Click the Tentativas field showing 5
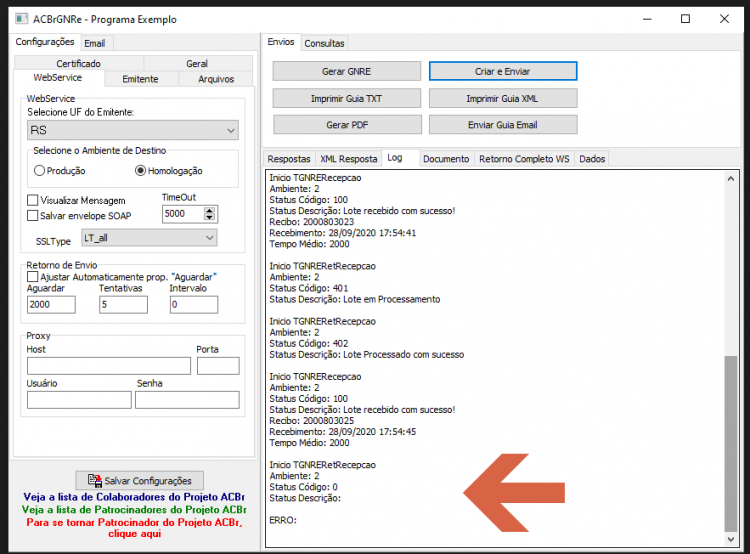The height and width of the screenshot is (554, 750). point(123,304)
